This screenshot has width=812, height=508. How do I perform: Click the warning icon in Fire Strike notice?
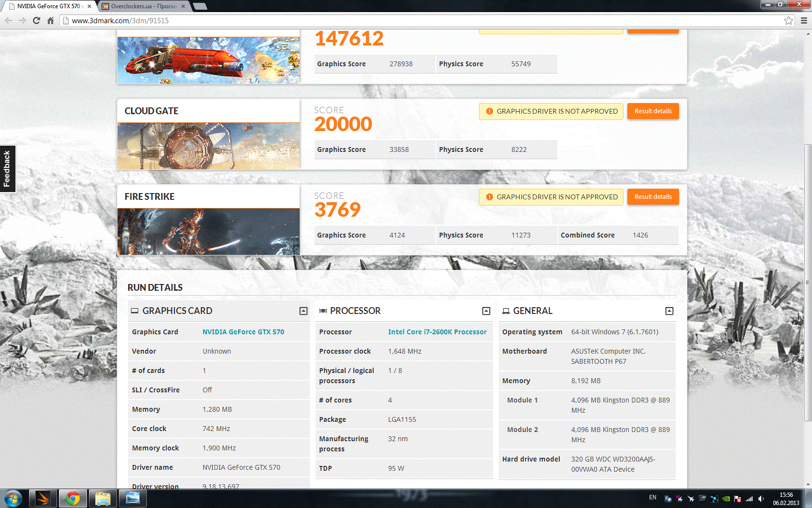point(489,197)
